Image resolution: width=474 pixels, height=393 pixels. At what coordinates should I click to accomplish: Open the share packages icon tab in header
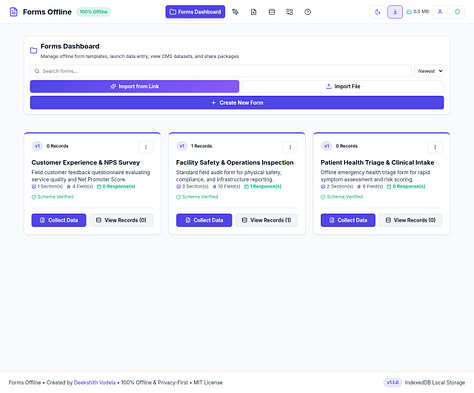290,12
